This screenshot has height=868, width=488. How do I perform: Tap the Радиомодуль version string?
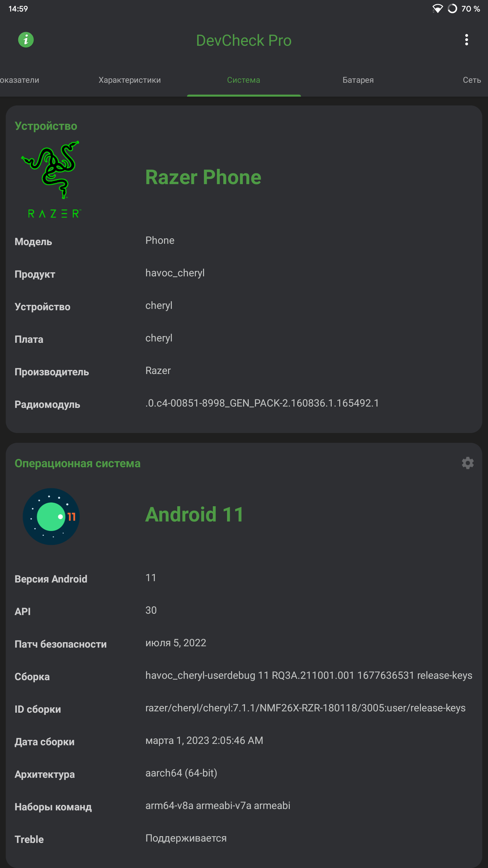[x=262, y=403]
